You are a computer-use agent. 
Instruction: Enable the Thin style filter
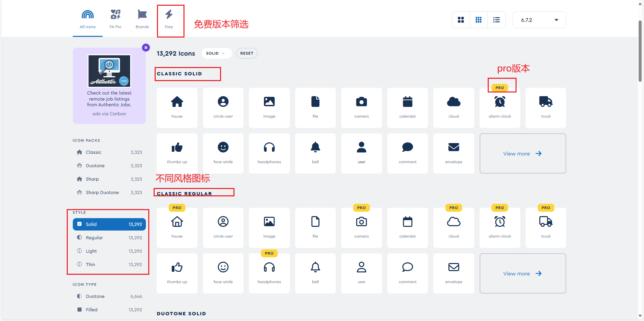pyautogui.click(x=109, y=264)
